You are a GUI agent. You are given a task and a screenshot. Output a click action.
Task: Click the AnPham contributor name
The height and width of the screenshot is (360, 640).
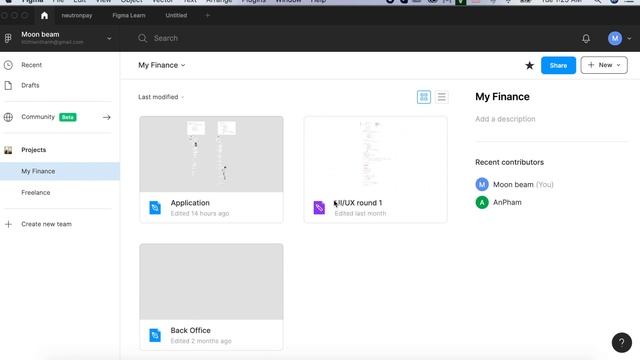pos(507,202)
